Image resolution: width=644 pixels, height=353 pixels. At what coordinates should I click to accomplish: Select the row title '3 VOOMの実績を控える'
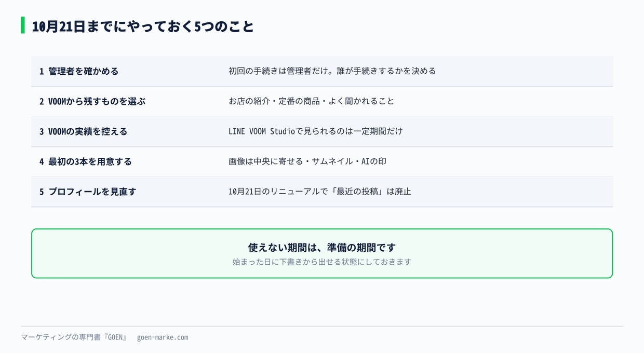[x=83, y=131]
